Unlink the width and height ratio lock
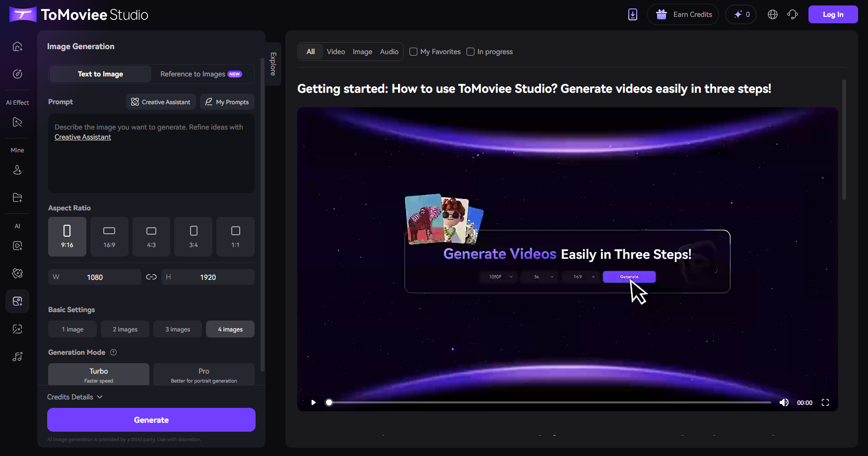 (151, 277)
